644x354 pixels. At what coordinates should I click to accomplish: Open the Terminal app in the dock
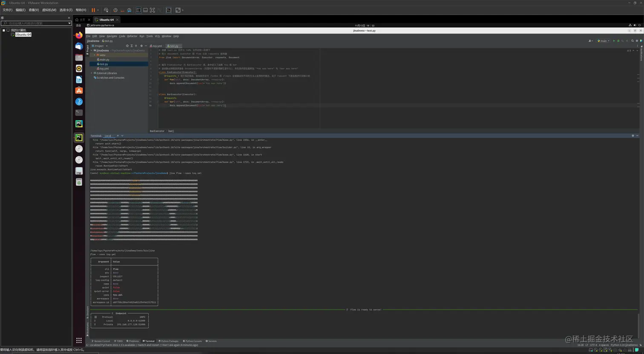79,112
